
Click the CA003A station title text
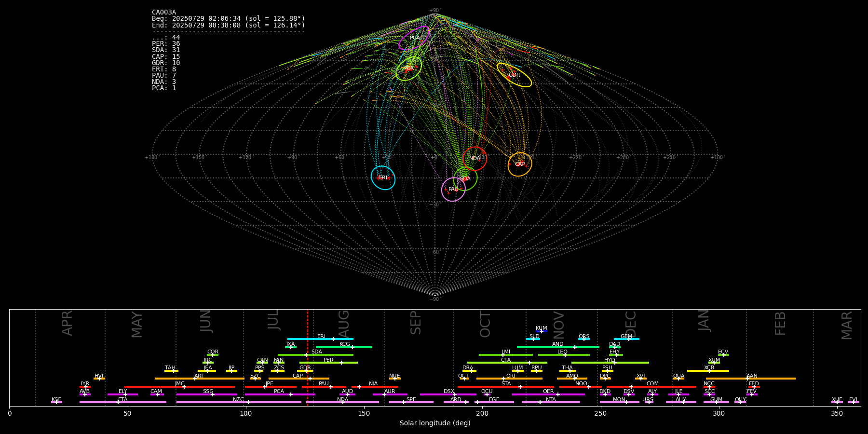coord(164,13)
